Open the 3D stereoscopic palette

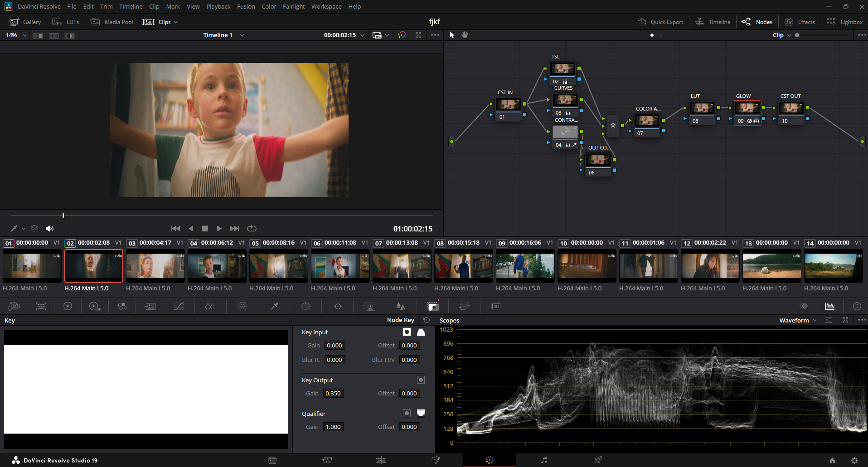496,307
